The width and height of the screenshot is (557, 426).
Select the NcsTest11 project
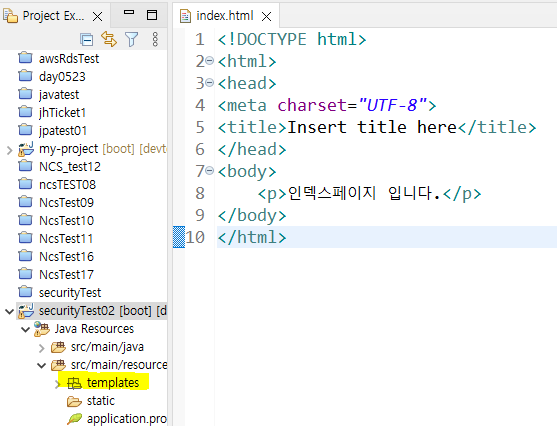66,238
